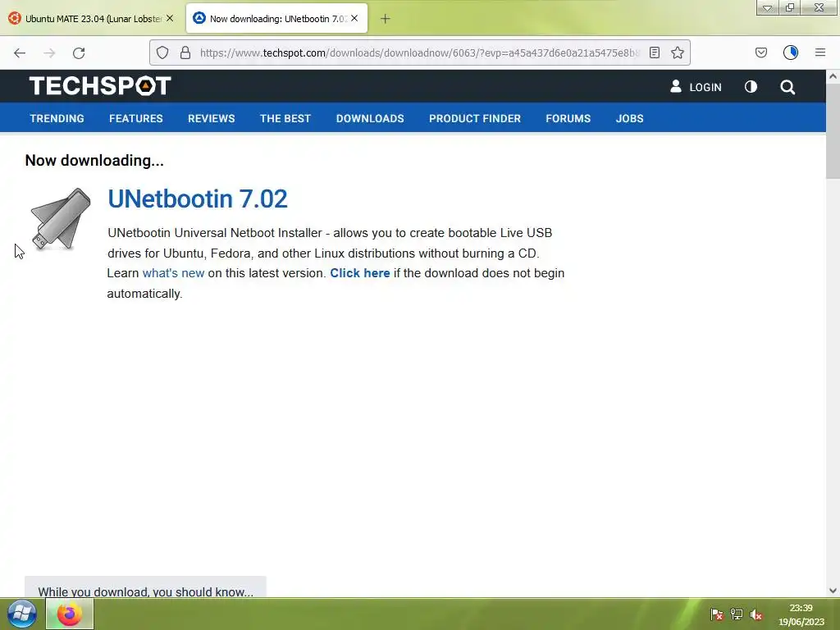Reload the current page
The image size is (840, 630).
[x=79, y=52]
